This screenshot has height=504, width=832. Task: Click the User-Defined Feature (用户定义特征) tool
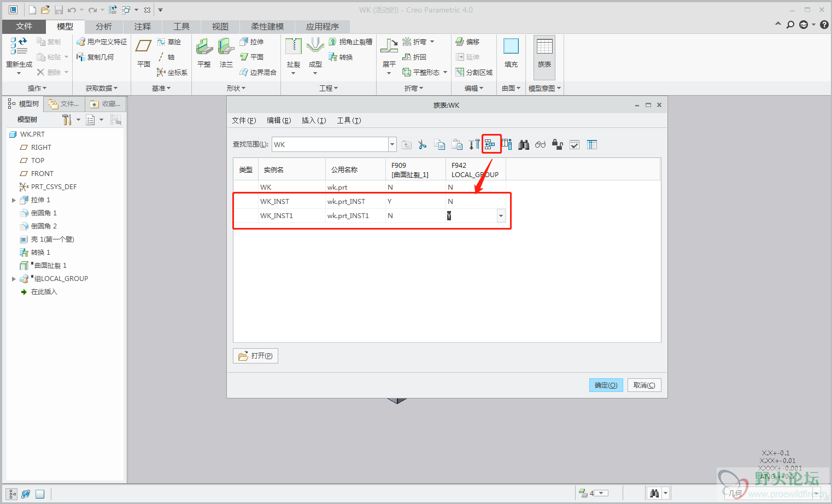click(102, 42)
